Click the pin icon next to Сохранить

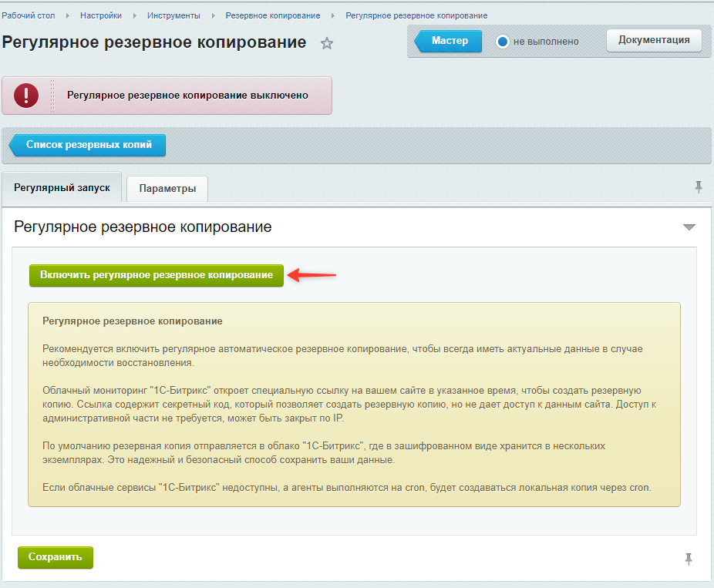pyautogui.click(x=689, y=559)
